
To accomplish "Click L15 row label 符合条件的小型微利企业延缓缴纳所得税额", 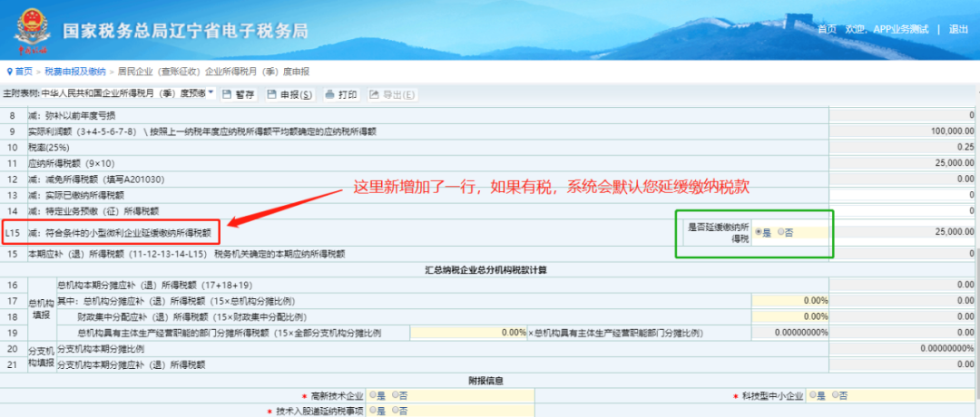I will click(120, 234).
